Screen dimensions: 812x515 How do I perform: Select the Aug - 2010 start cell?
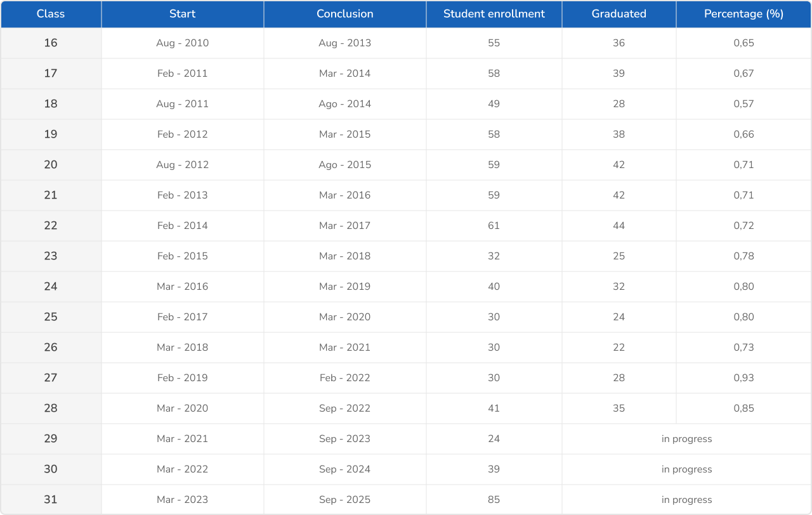click(x=183, y=43)
